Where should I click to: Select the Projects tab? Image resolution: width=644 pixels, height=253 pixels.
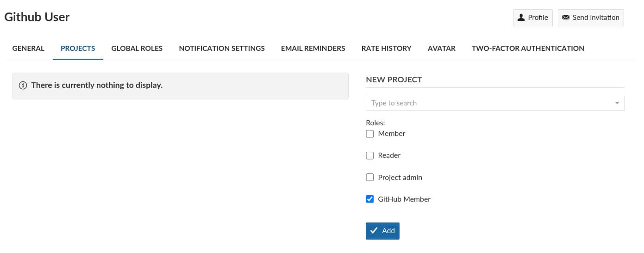pos(78,48)
